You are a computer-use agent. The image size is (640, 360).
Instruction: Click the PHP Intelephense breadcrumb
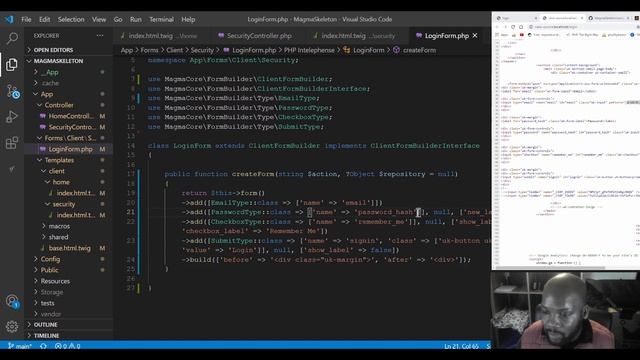coord(309,50)
